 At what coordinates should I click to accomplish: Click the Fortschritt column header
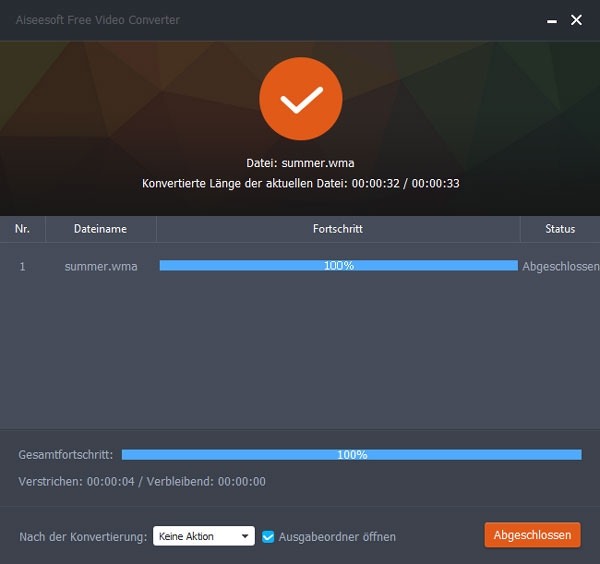(337, 229)
